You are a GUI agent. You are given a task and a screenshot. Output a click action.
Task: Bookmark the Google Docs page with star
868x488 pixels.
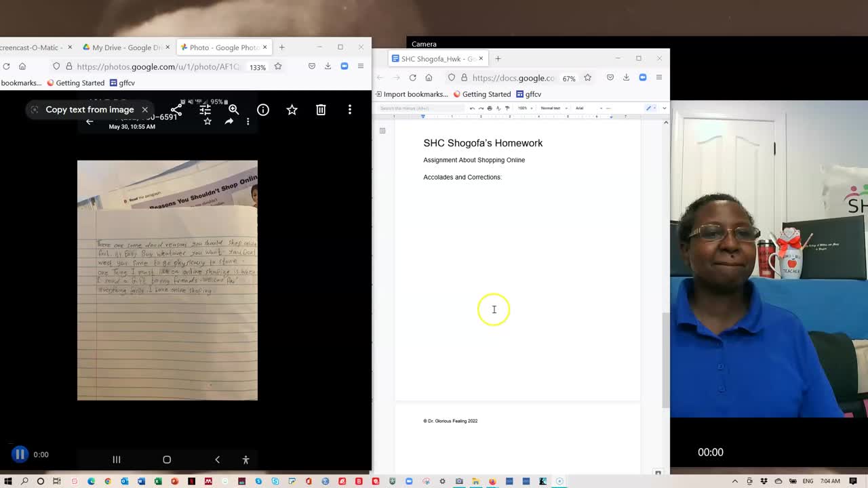click(587, 78)
